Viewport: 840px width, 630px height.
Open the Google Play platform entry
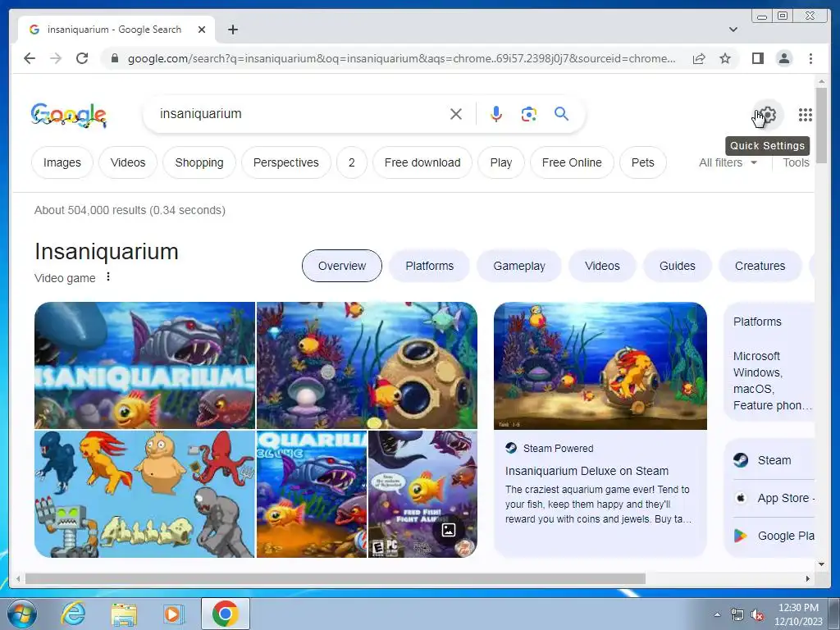tap(773, 536)
